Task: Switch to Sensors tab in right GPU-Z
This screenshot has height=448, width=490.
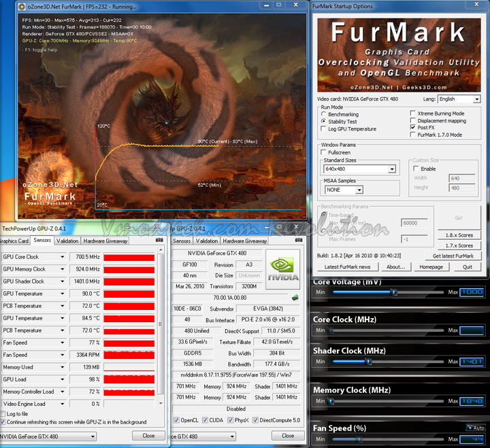Action: [182, 241]
